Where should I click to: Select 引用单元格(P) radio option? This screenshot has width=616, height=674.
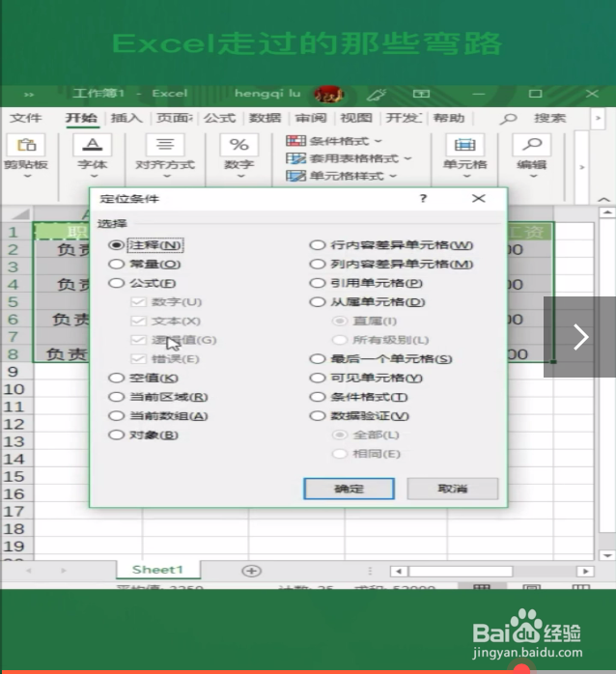coord(318,283)
